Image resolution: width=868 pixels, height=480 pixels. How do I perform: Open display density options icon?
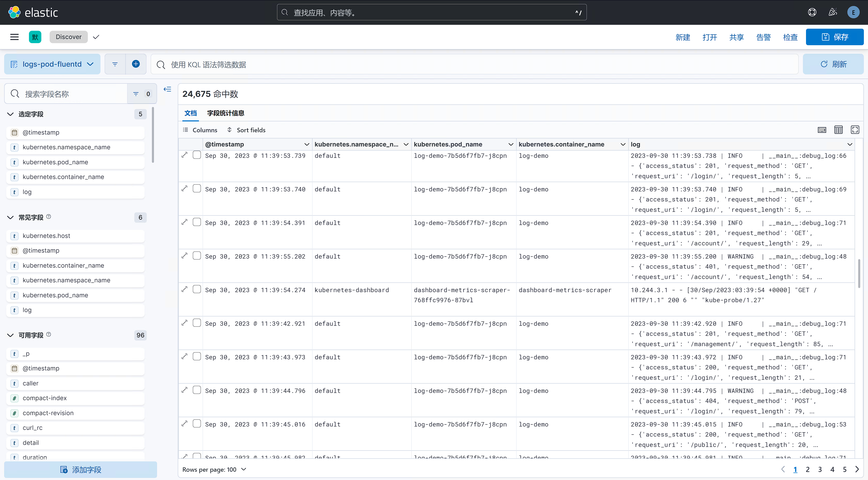click(x=838, y=130)
